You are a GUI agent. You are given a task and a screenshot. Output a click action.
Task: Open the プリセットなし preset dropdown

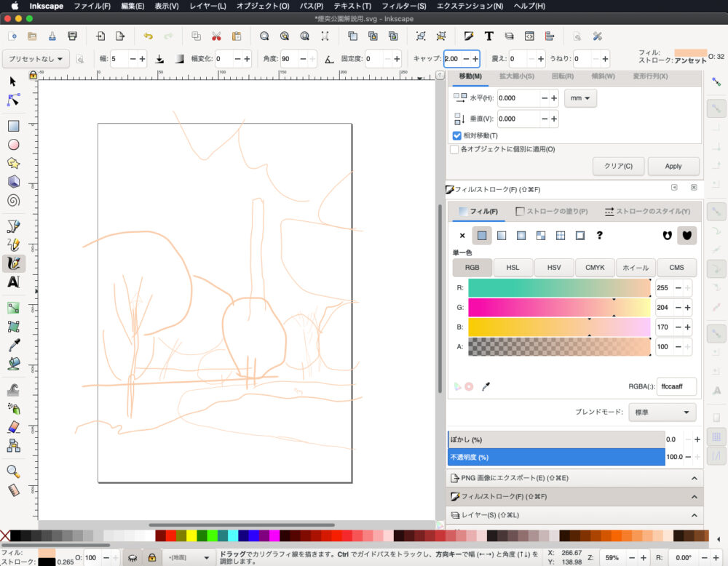(x=36, y=59)
